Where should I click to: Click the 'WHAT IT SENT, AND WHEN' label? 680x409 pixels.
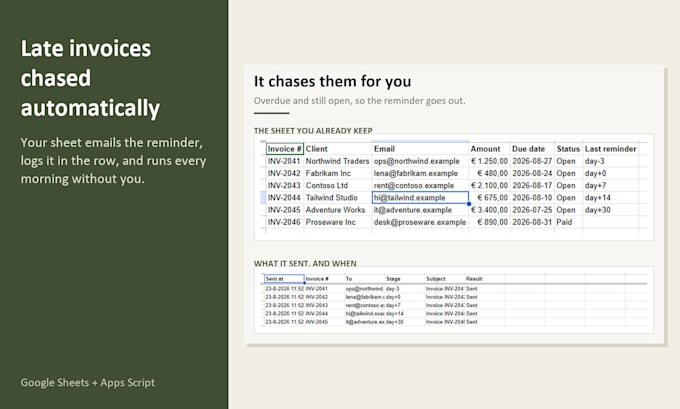pyautogui.click(x=305, y=263)
